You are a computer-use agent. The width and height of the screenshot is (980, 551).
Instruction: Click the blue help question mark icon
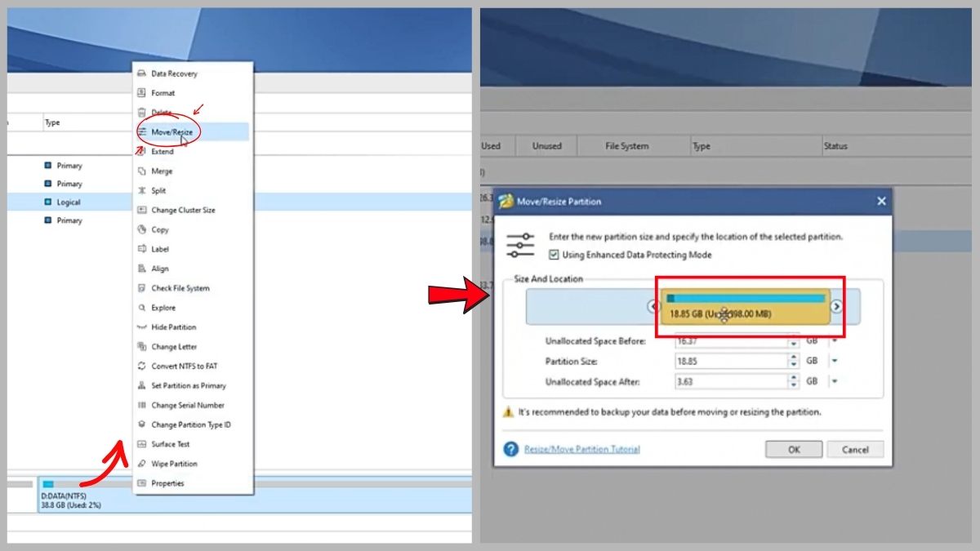pyautogui.click(x=511, y=449)
